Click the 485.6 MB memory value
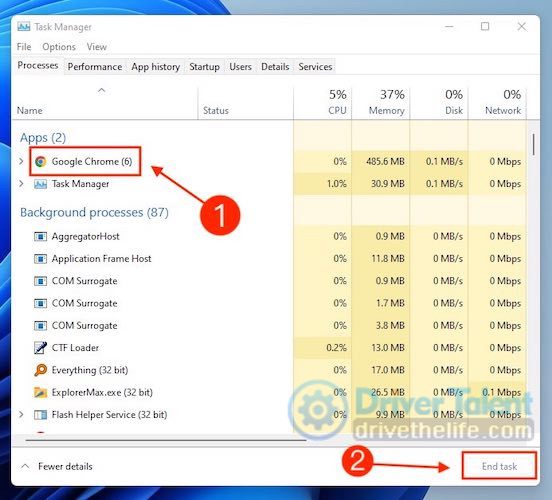Screen dimensions: 552x500 (385, 162)
